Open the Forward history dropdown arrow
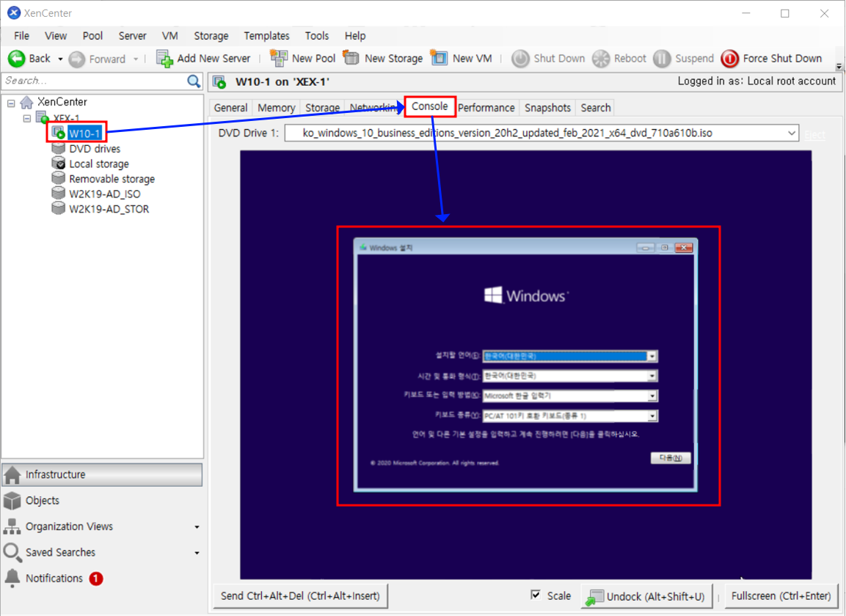The image size is (846, 616). (x=136, y=59)
